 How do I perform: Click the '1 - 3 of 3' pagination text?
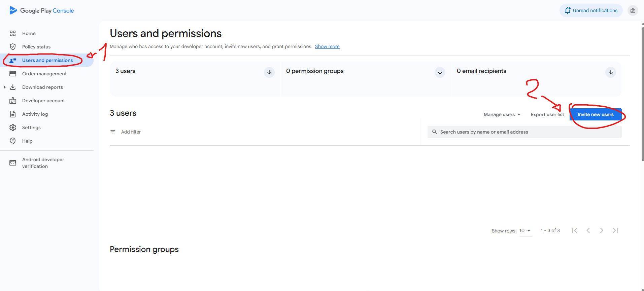click(550, 230)
